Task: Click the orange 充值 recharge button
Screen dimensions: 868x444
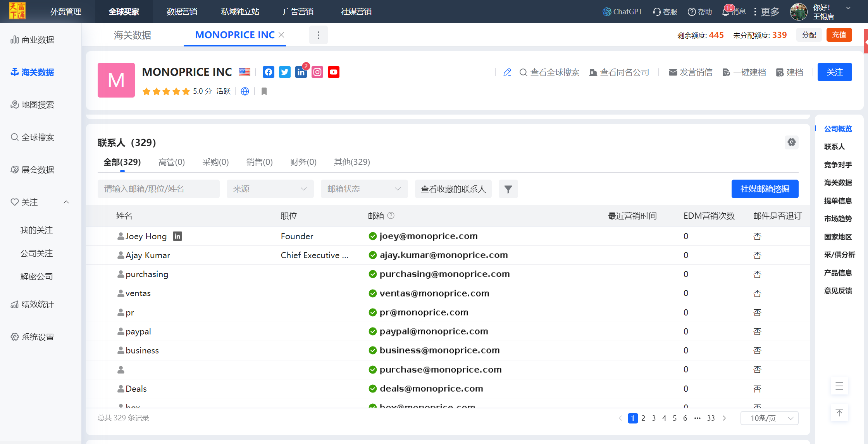Action: tap(839, 35)
